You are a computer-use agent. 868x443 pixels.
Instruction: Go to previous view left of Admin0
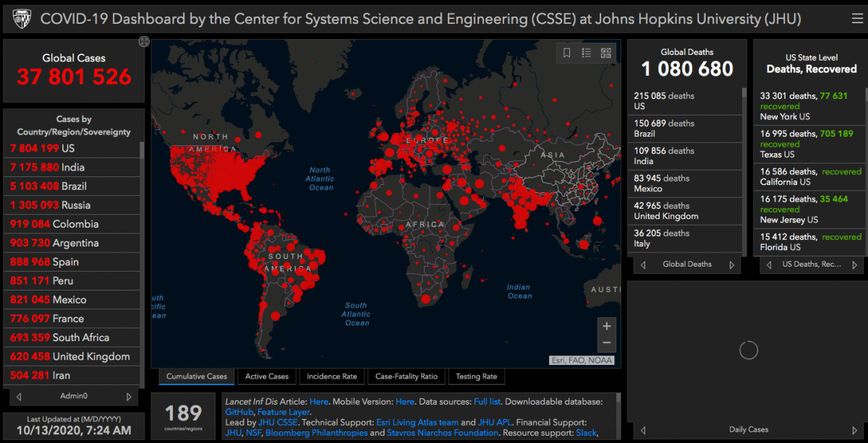(19, 396)
